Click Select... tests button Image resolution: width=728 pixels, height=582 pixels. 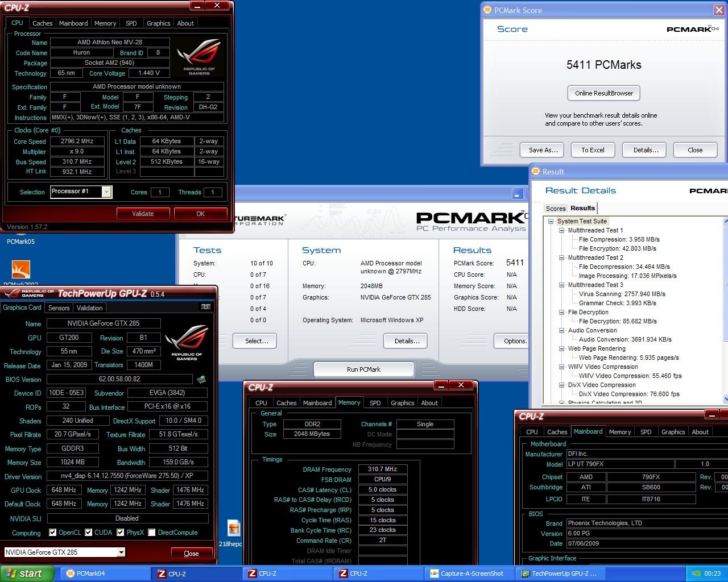pyautogui.click(x=256, y=341)
